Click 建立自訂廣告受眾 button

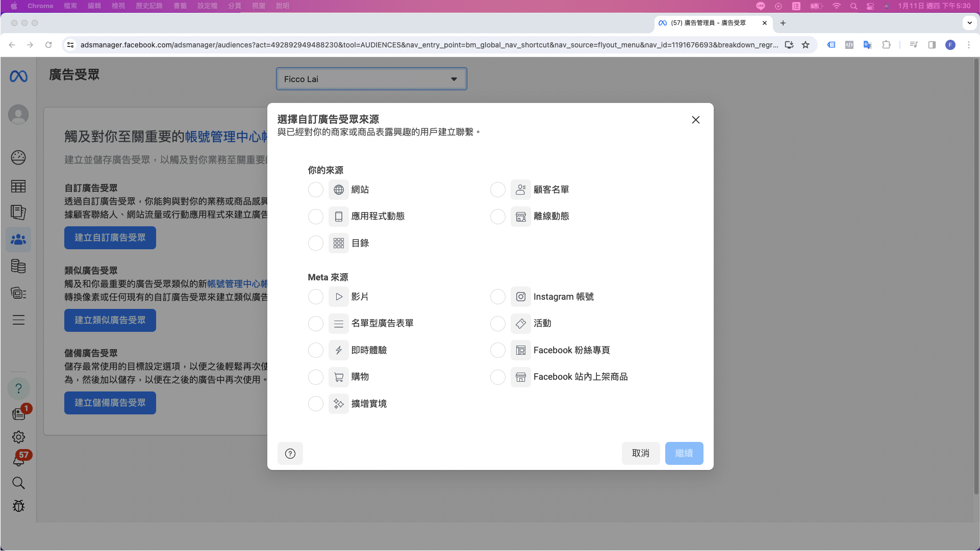[x=110, y=238]
